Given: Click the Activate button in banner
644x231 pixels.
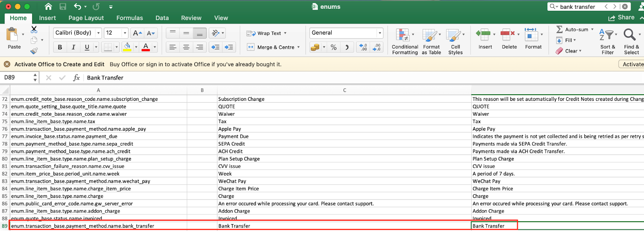Looking at the screenshot, I should pos(632,64).
